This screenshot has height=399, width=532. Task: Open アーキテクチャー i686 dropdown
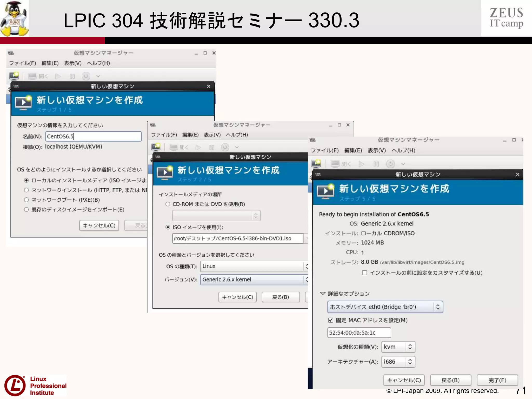click(398, 362)
